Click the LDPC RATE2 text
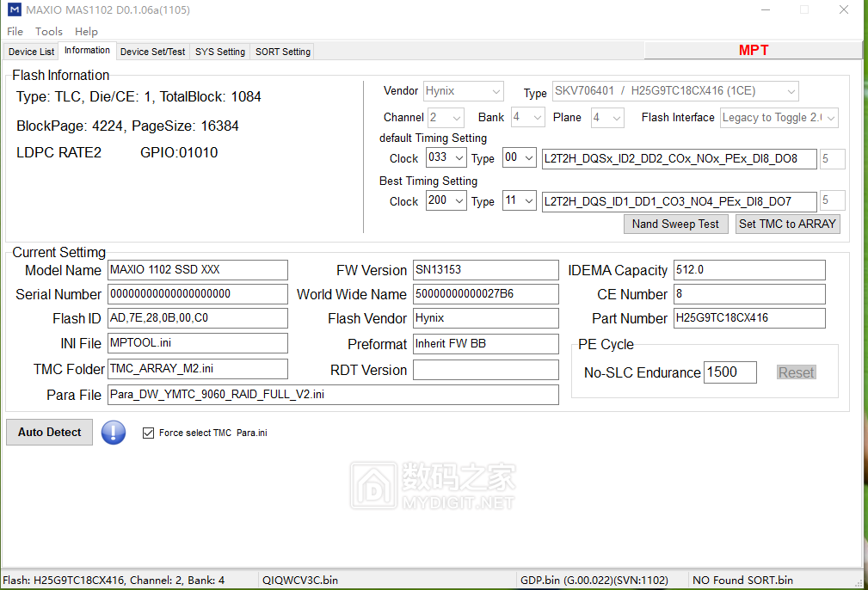 point(58,153)
